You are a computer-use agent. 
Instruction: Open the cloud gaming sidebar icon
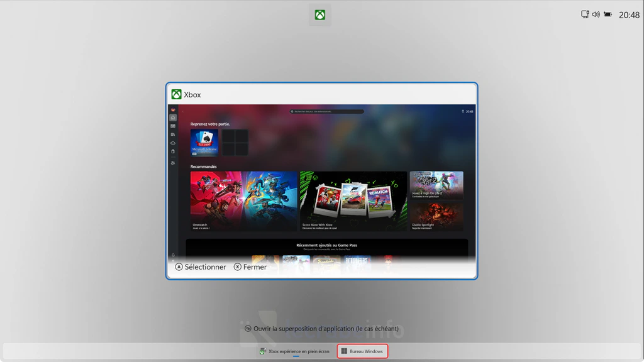coord(173,143)
